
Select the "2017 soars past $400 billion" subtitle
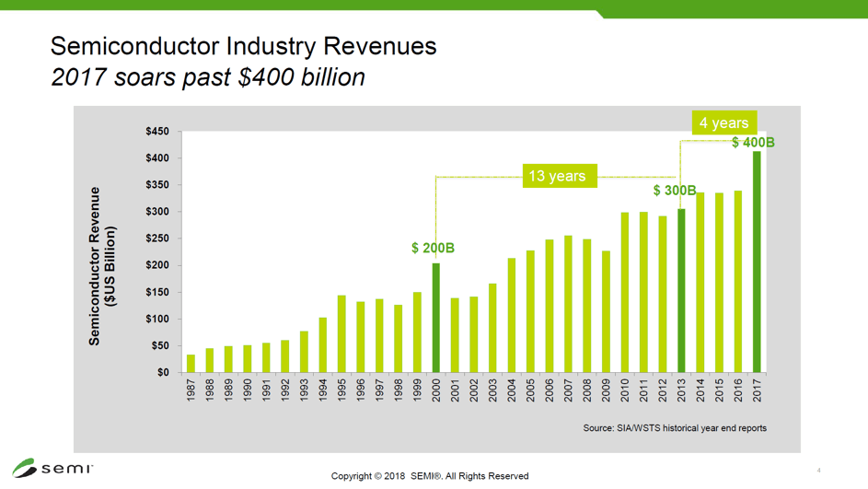point(207,77)
